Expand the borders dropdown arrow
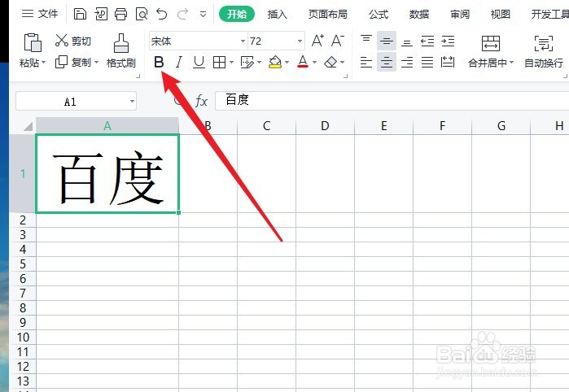This screenshot has height=392, width=569. (x=231, y=63)
